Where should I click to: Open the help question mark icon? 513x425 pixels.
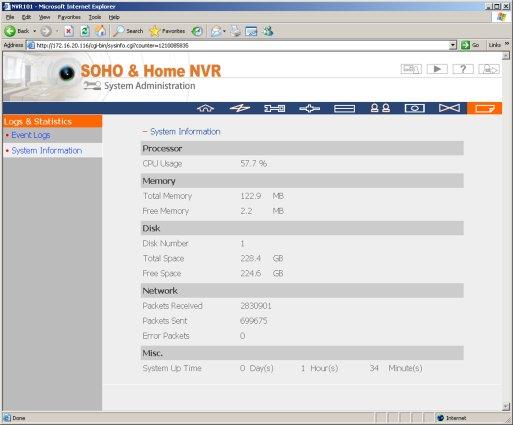(463, 69)
